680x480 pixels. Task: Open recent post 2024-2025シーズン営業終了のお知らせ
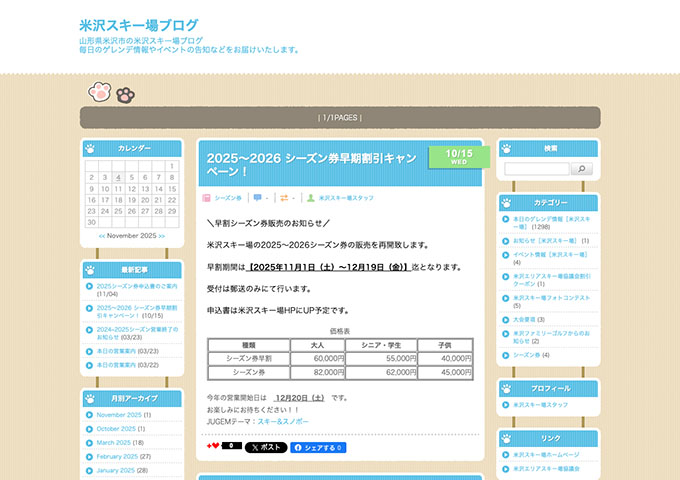click(137, 333)
